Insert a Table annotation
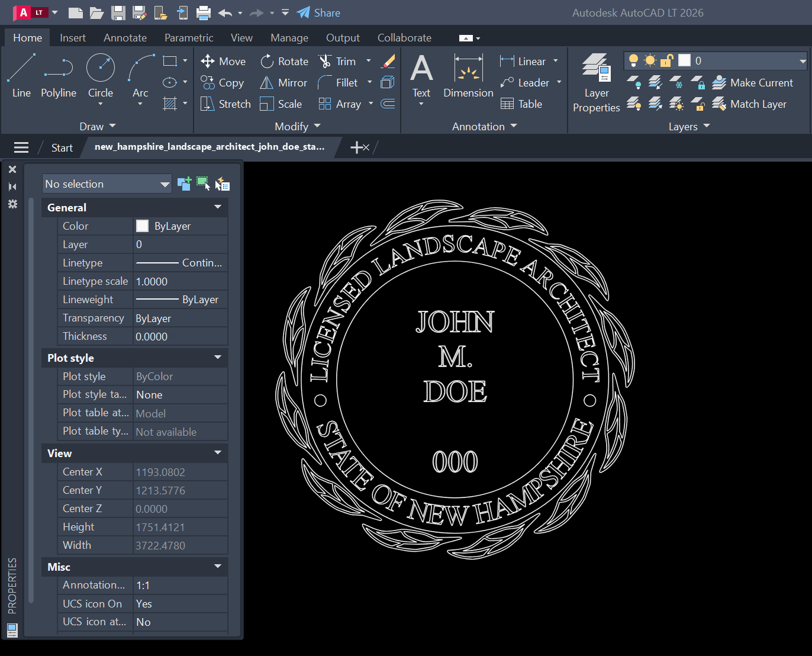The height and width of the screenshot is (656, 812). click(x=521, y=104)
